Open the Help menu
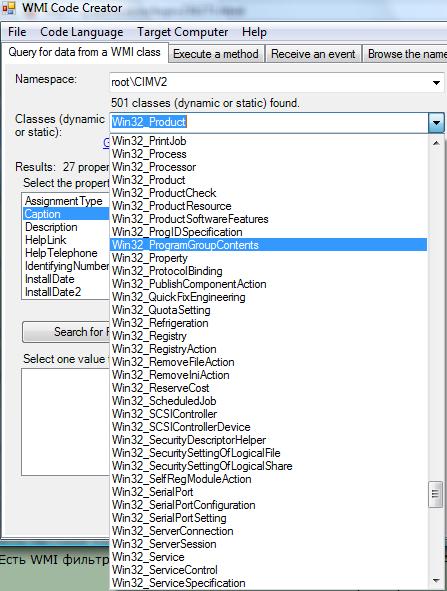The height and width of the screenshot is (591, 447). (x=254, y=32)
